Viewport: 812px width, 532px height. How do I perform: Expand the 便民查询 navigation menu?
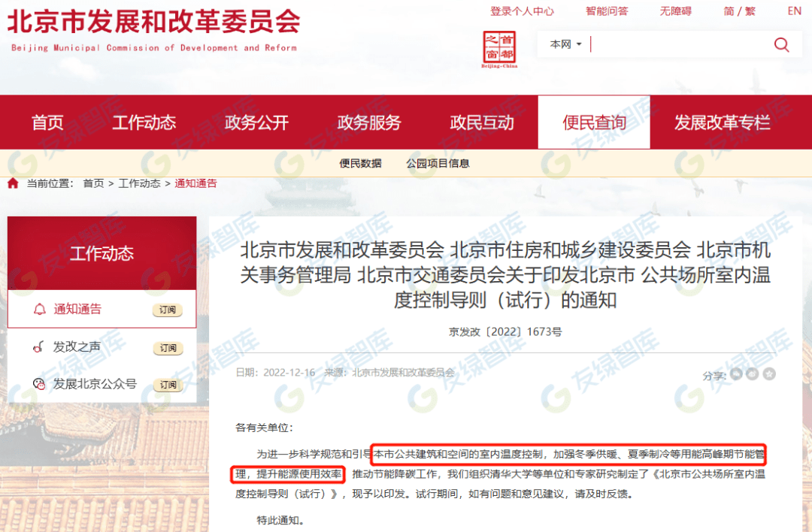pos(594,122)
